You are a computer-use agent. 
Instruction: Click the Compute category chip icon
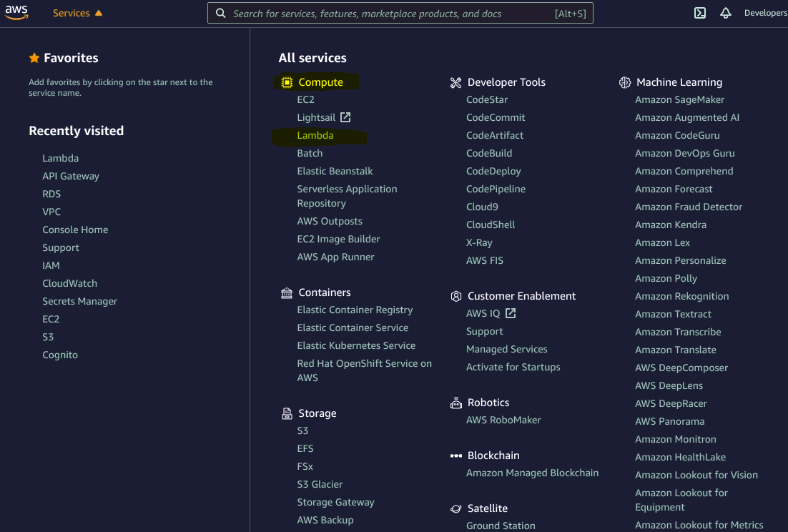pos(287,82)
